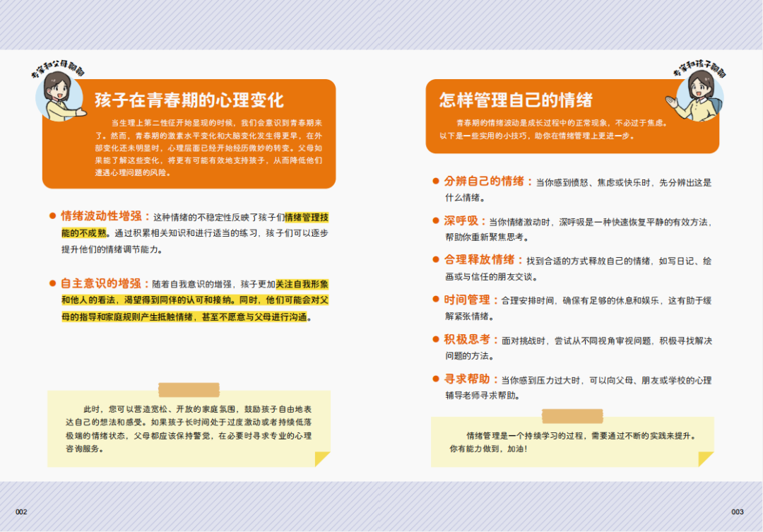Click the text 面对挑战时，尝试从不同视角审视问题
The width and height of the screenshot is (763, 532).
point(576,341)
